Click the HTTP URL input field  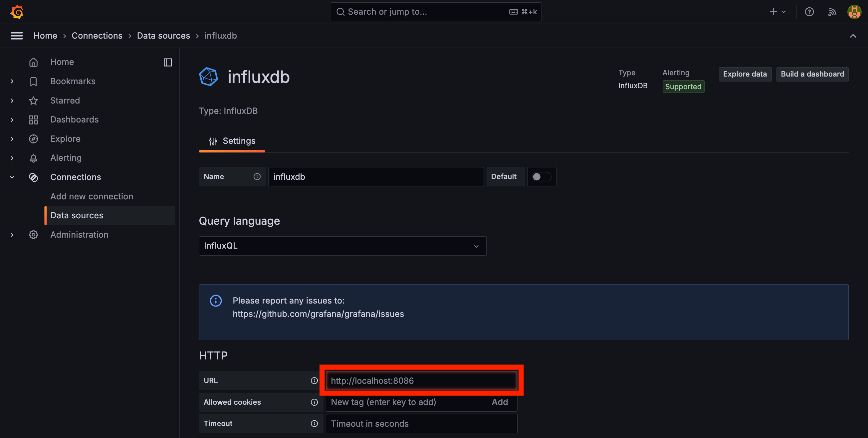tap(421, 380)
